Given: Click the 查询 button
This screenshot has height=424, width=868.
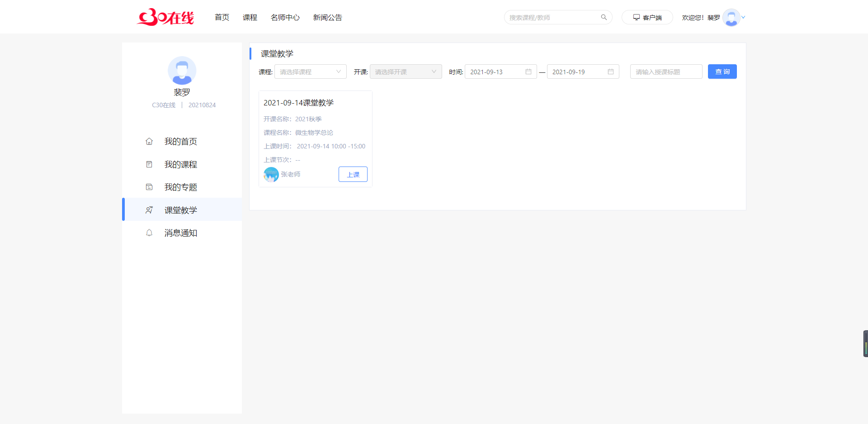Looking at the screenshot, I should pos(722,71).
